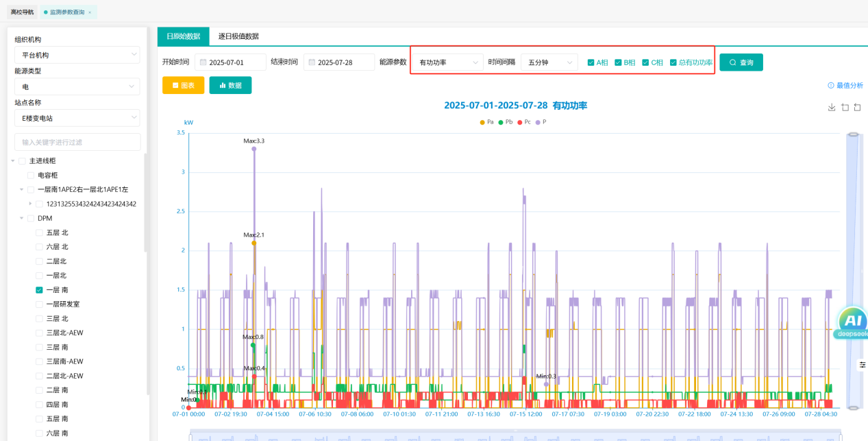Click the area zoom icon above chart

click(x=845, y=107)
